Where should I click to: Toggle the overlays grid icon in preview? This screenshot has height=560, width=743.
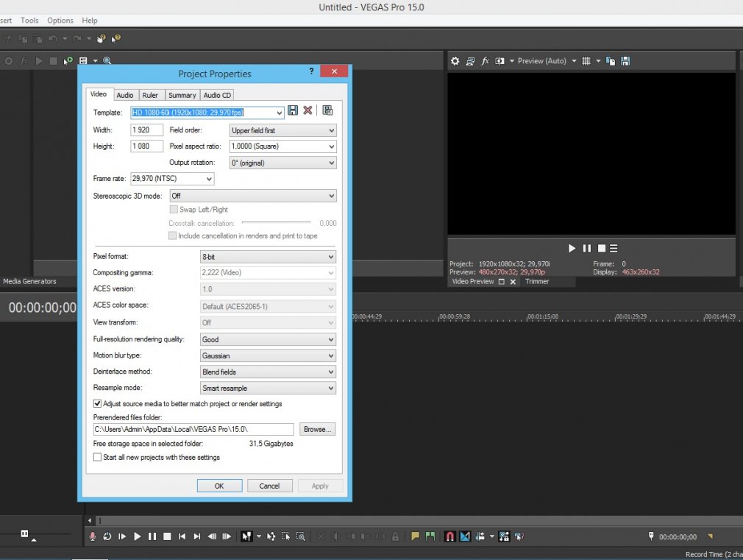click(586, 61)
